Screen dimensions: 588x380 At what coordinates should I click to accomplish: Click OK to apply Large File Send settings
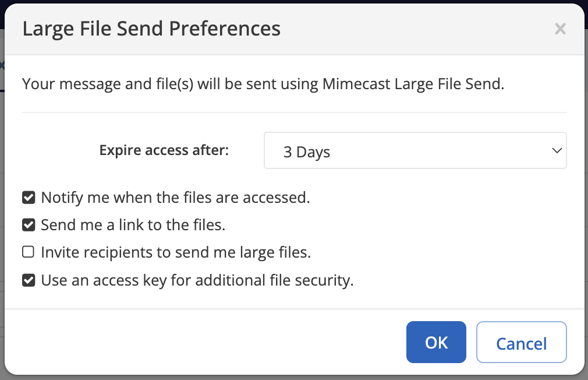(436, 342)
